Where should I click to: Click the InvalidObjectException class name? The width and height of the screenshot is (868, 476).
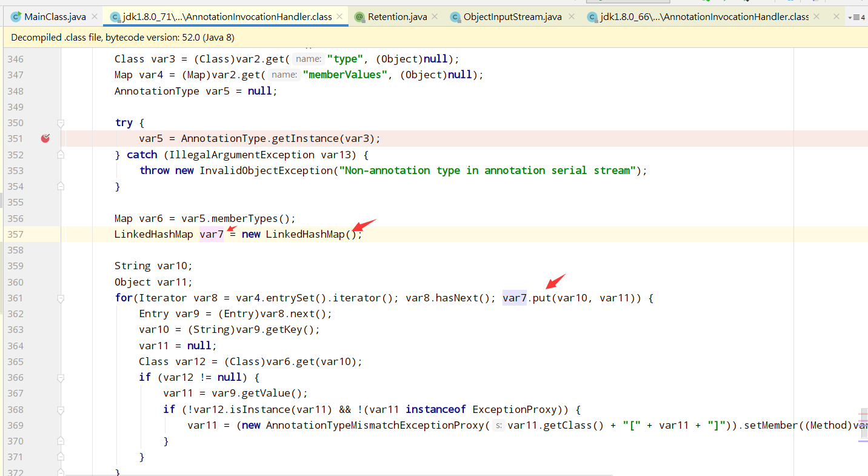[266, 170]
